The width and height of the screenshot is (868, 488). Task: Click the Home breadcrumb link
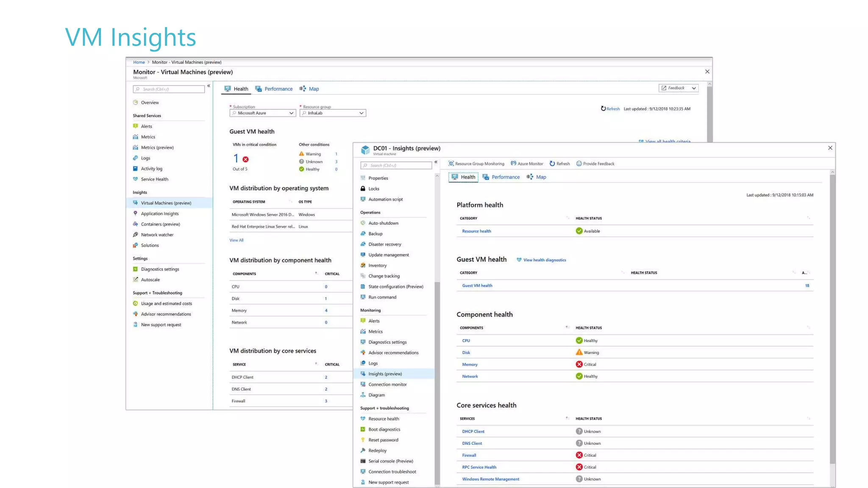pos(139,62)
